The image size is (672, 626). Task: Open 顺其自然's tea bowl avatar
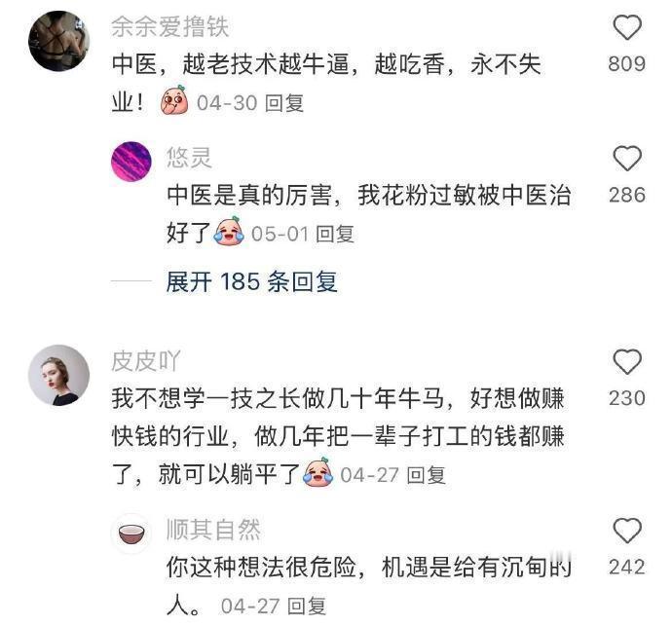[131, 534]
